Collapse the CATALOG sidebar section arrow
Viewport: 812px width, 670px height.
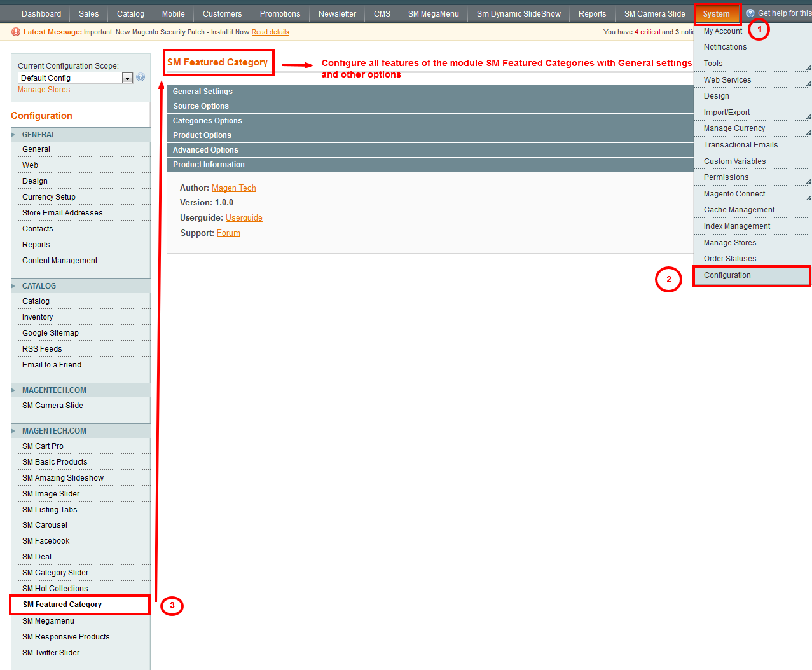click(x=13, y=286)
